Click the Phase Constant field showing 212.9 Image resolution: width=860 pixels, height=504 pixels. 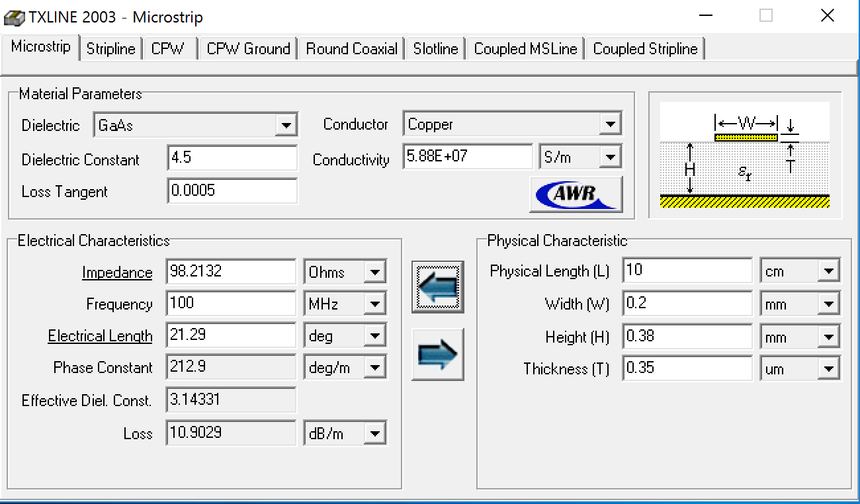click(231, 367)
